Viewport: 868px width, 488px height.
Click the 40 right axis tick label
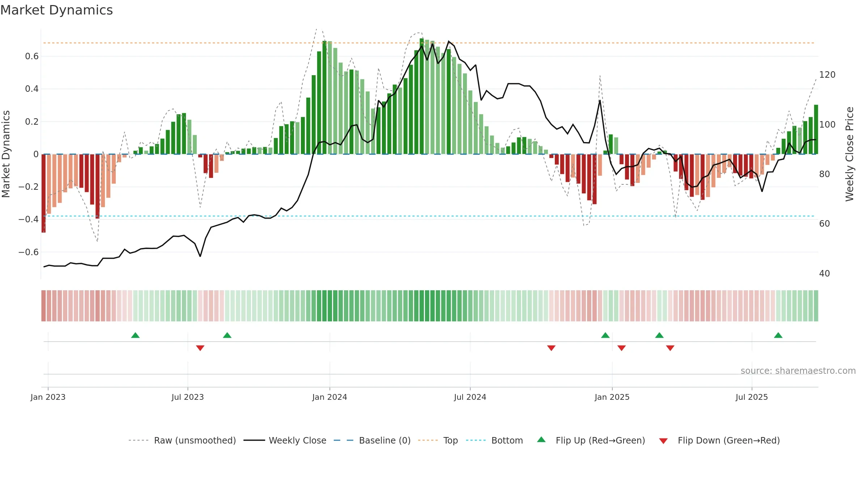[x=825, y=274]
